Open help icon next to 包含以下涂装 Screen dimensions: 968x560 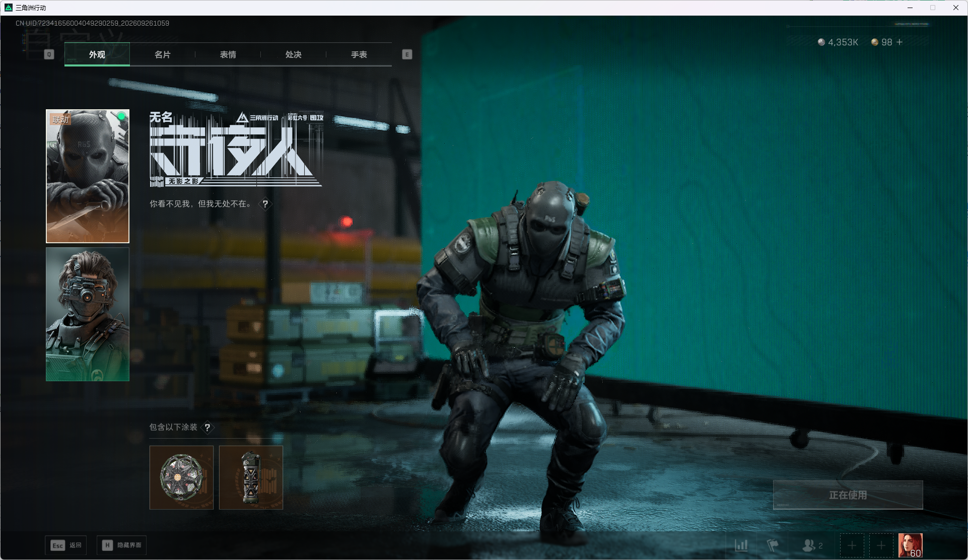click(x=208, y=428)
